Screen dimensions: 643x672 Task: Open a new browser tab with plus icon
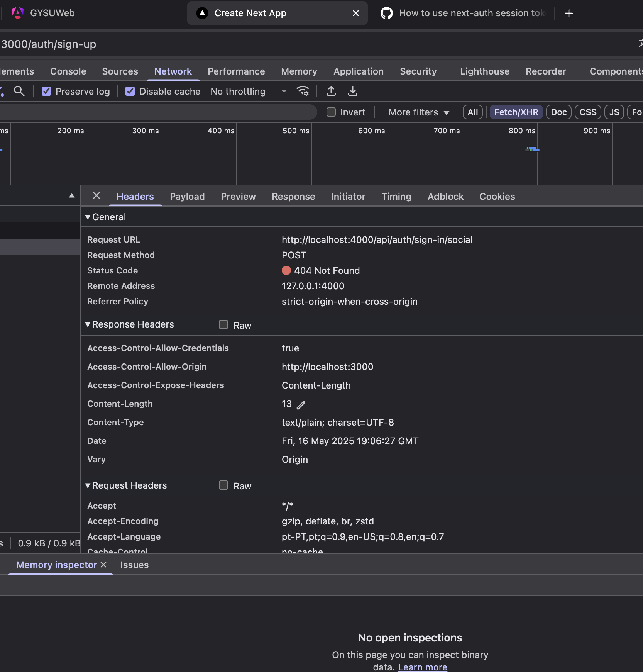click(569, 13)
